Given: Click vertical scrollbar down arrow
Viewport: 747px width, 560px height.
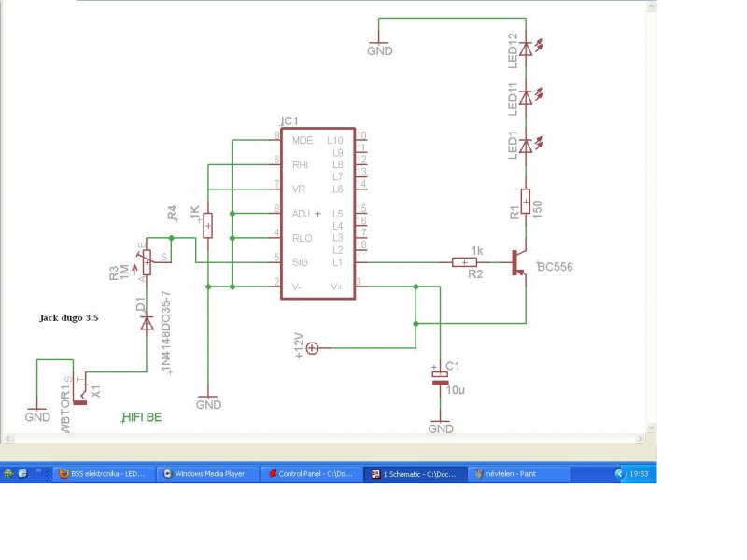Looking at the screenshot, I should [x=651, y=427].
